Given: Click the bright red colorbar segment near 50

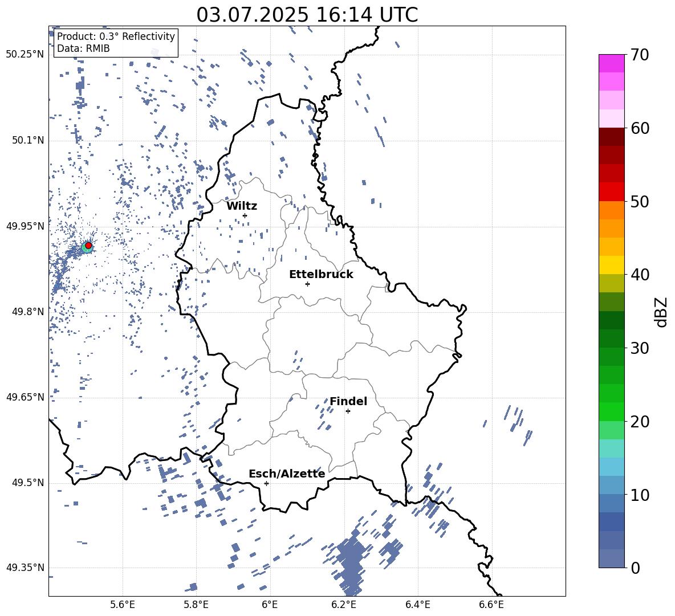Looking at the screenshot, I should pos(611,192).
